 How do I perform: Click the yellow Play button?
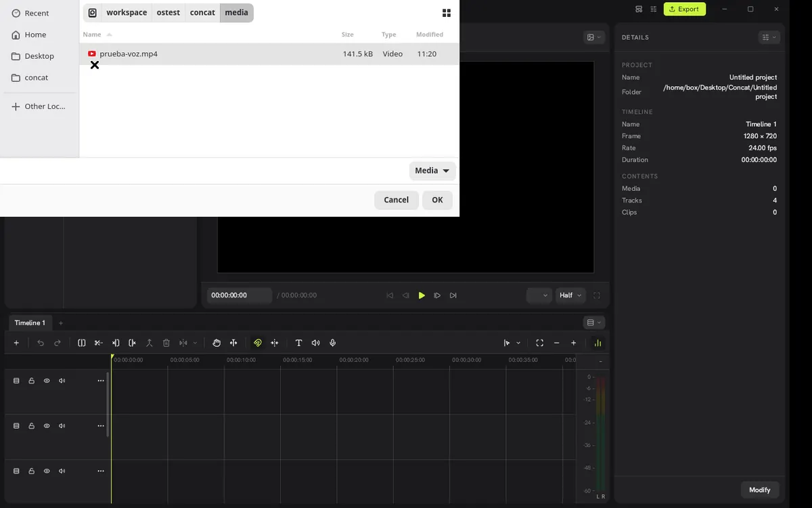422,295
